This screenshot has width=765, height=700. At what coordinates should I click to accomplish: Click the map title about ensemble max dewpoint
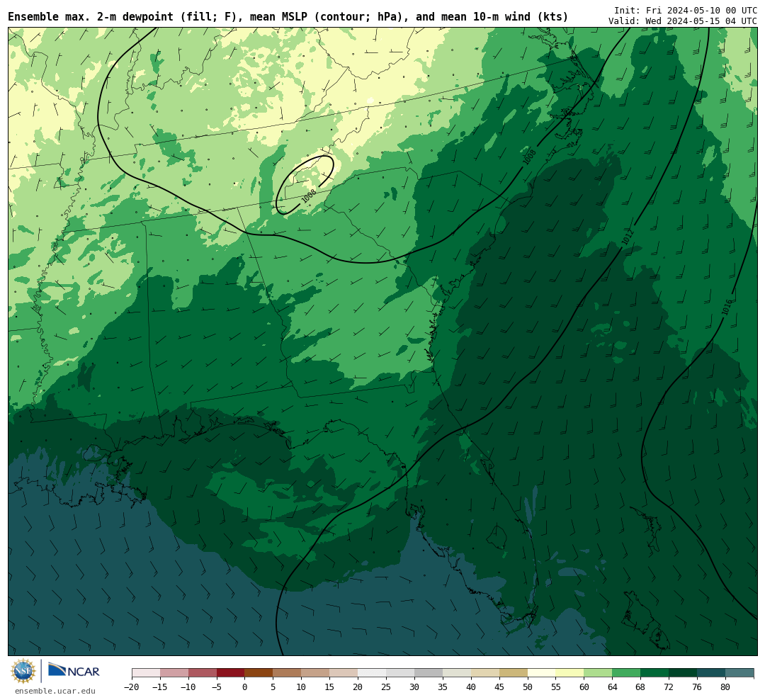(x=288, y=17)
